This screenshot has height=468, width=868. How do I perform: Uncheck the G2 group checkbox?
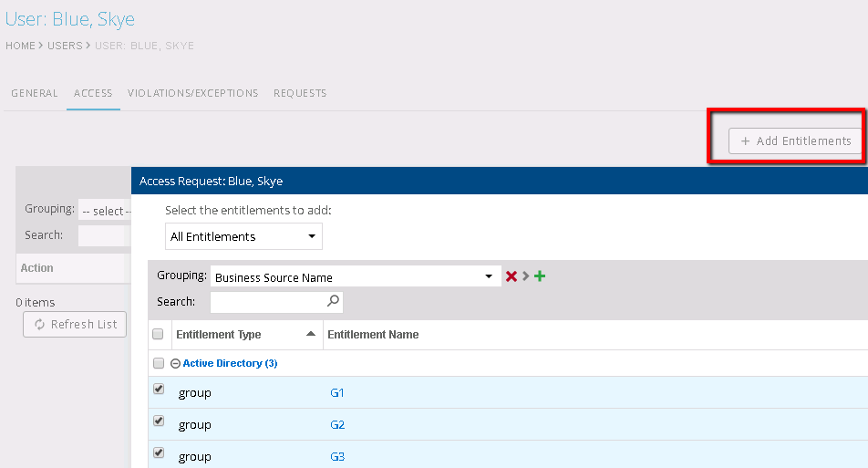point(159,421)
